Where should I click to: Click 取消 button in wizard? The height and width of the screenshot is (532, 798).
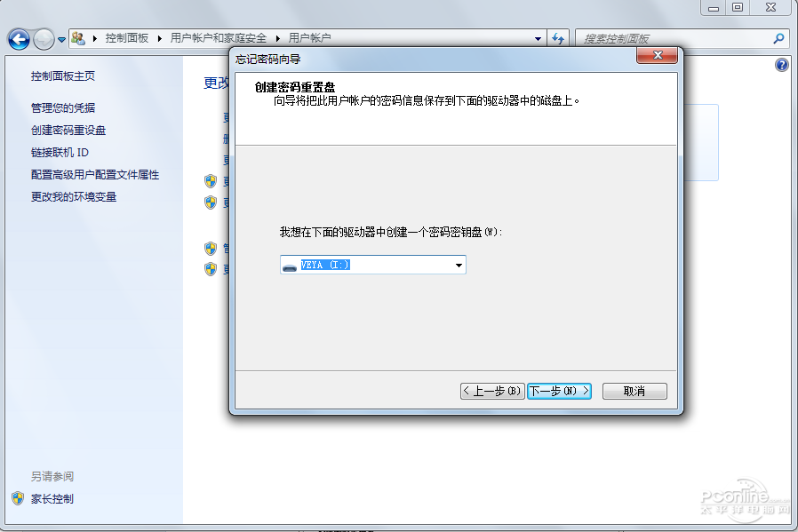click(x=634, y=391)
